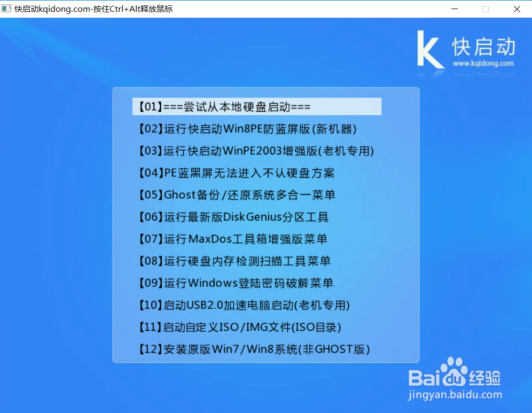Open 【08】硬盘内存检测扫描工具菜单
532x413 pixels.
click(233, 261)
